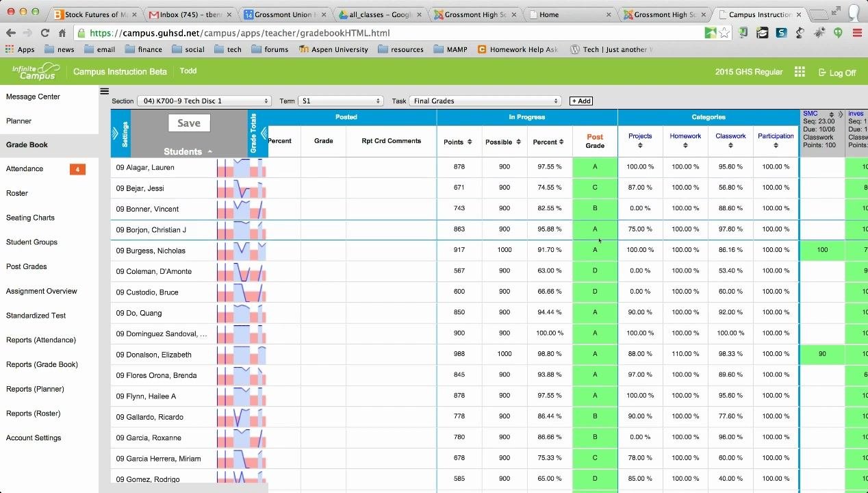Switch to the all_classes Google tab

(x=379, y=14)
